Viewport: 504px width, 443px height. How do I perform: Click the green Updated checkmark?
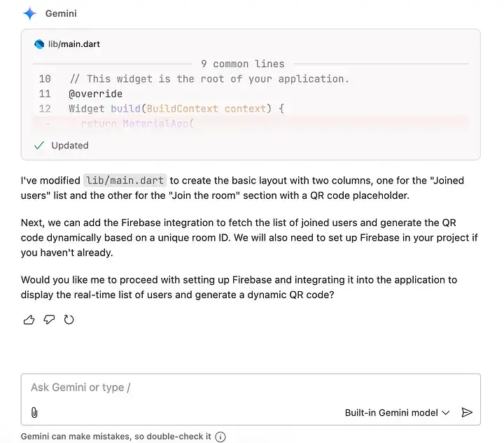coord(39,146)
